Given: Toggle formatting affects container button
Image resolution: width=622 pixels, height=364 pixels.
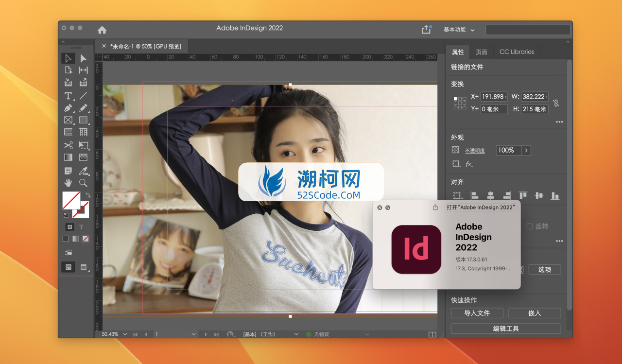Looking at the screenshot, I should pos(69,227).
